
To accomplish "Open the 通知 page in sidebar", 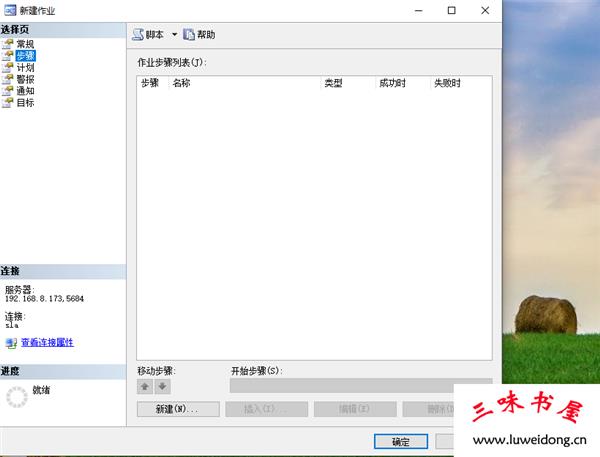I will (24, 90).
